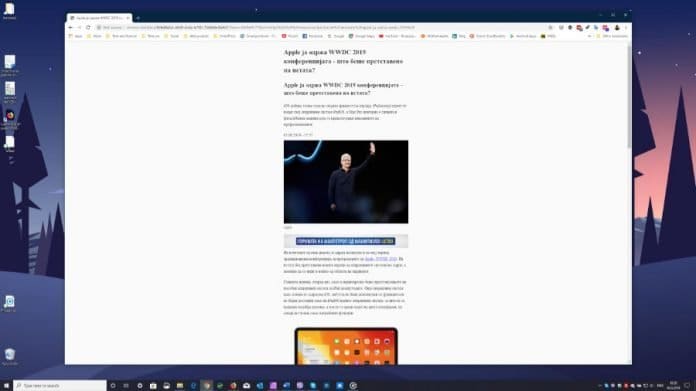
Task: Close the WWDC 2019 article tab
Action: (128, 18)
